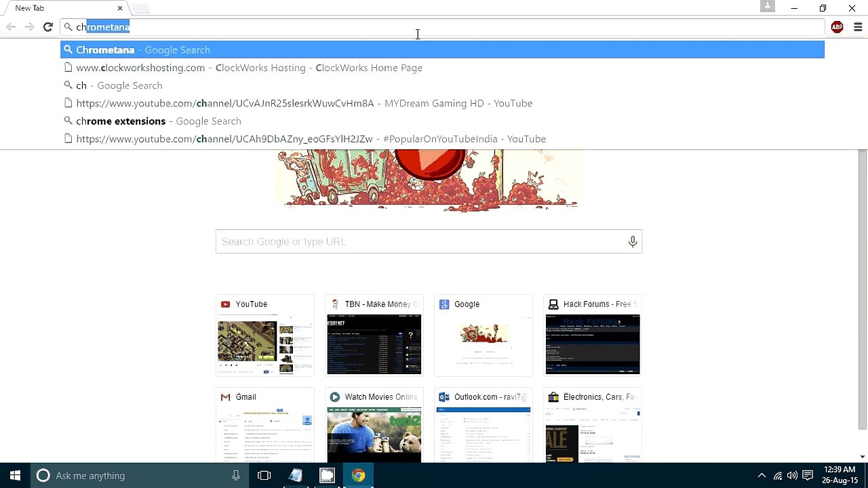Open the Gmail most-visited thumbnail
This screenshot has width=868, height=488.
(x=265, y=426)
